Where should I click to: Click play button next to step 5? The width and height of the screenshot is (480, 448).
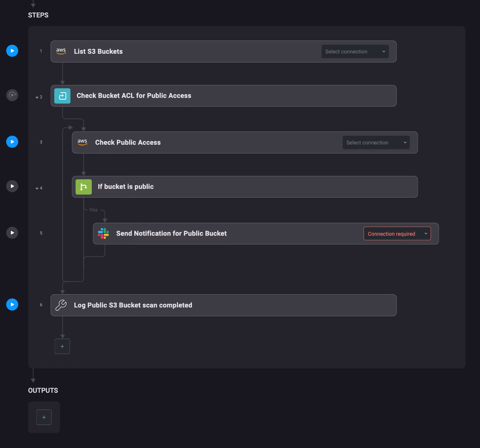tap(12, 233)
